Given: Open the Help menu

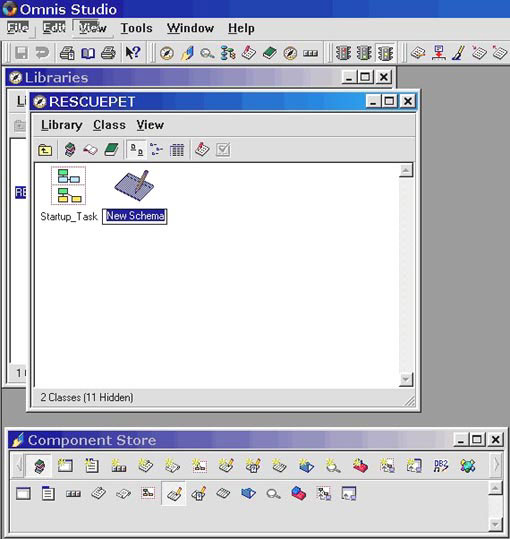Looking at the screenshot, I should pos(241,28).
